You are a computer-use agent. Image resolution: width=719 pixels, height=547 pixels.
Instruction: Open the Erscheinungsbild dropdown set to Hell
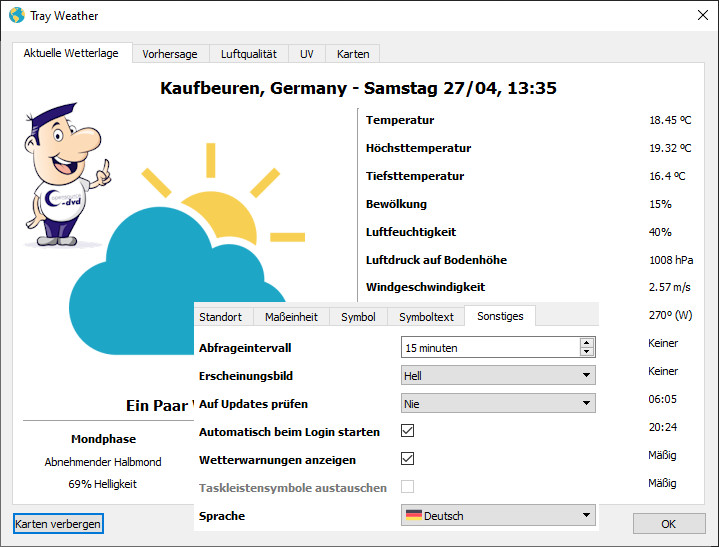tap(497, 376)
